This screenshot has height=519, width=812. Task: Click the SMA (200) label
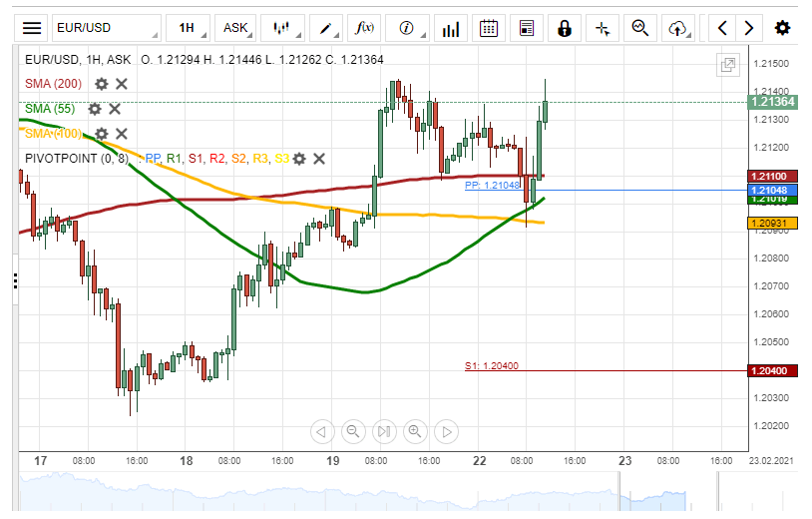click(53, 84)
